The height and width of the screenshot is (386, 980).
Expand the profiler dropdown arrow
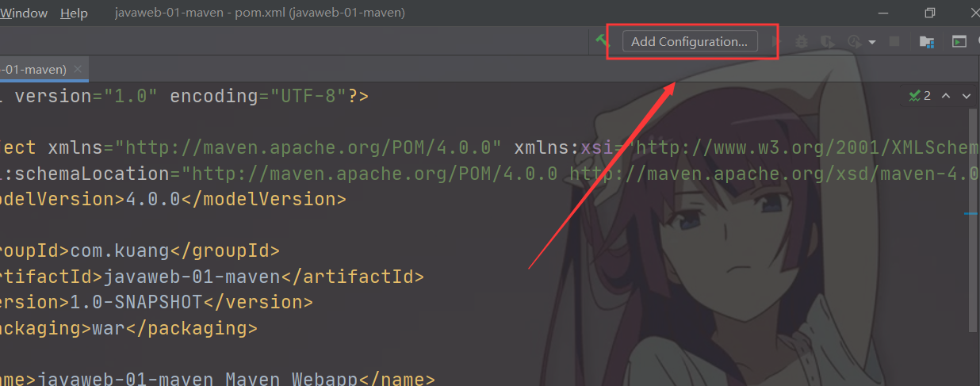(x=872, y=43)
